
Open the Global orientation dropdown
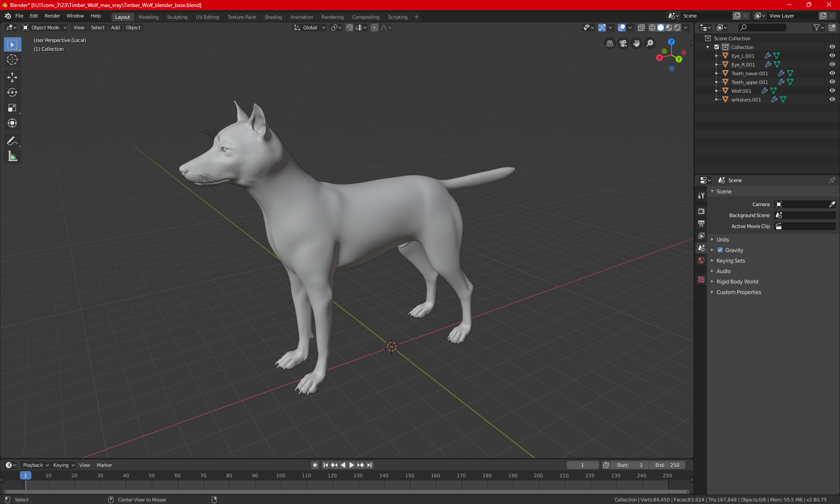click(x=310, y=28)
